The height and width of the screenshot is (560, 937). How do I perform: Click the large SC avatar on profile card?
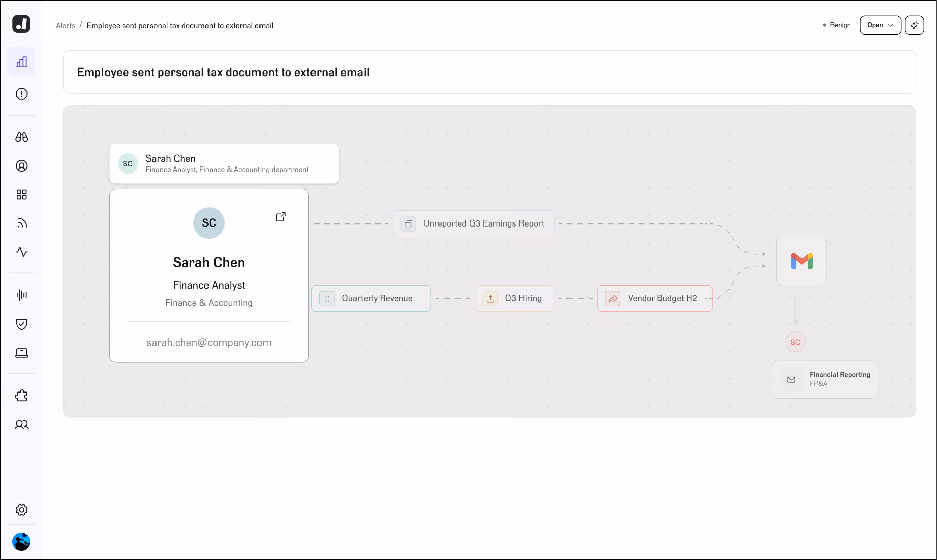pos(209,223)
